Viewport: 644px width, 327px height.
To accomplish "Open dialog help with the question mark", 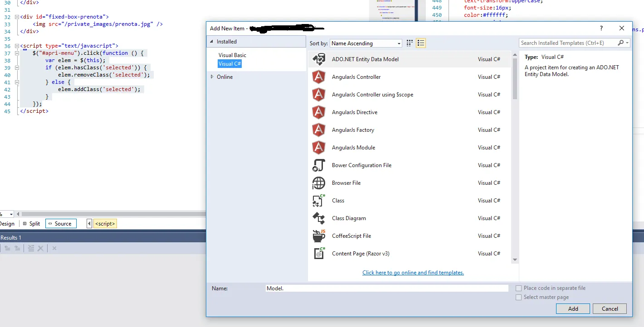I will (x=601, y=28).
